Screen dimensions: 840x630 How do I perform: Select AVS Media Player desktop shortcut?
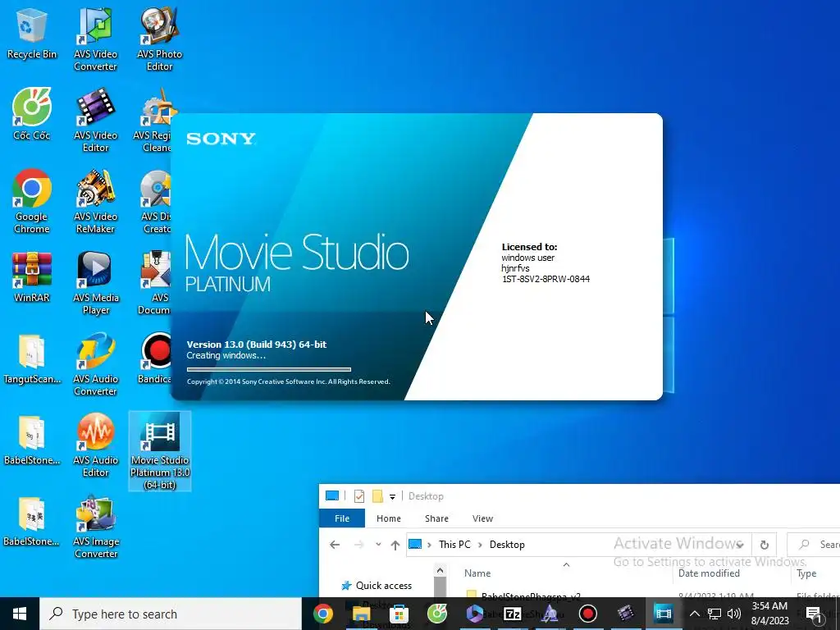pos(95,283)
